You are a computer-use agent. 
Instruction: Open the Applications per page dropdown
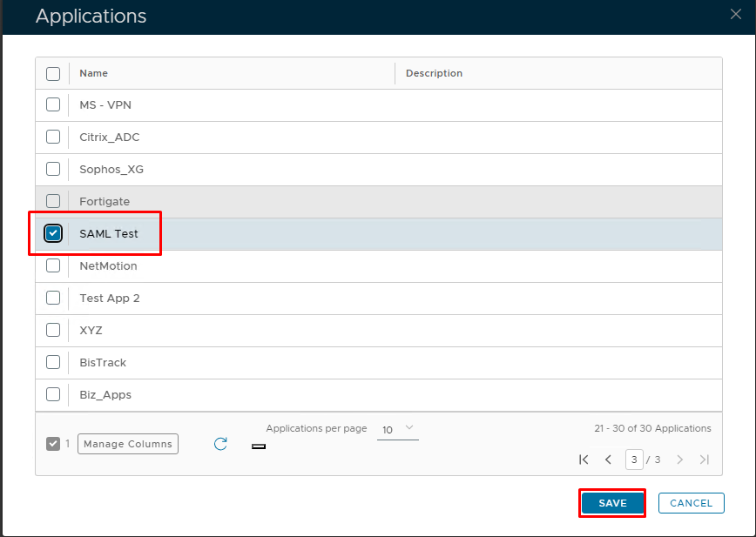click(x=398, y=429)
